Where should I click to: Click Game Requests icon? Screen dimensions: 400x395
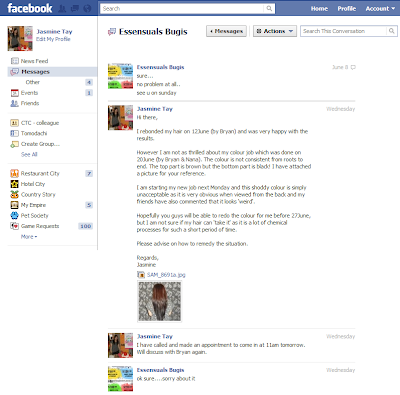point(14,226)
